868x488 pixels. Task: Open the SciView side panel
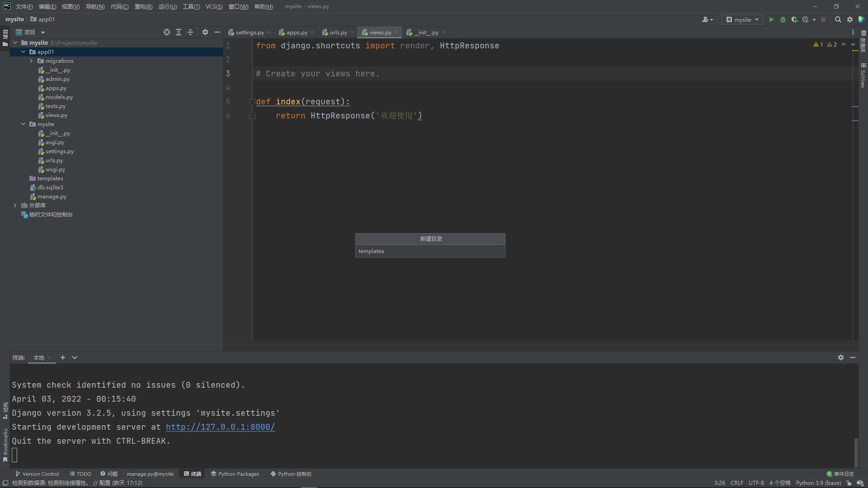[x=863, y=75]
